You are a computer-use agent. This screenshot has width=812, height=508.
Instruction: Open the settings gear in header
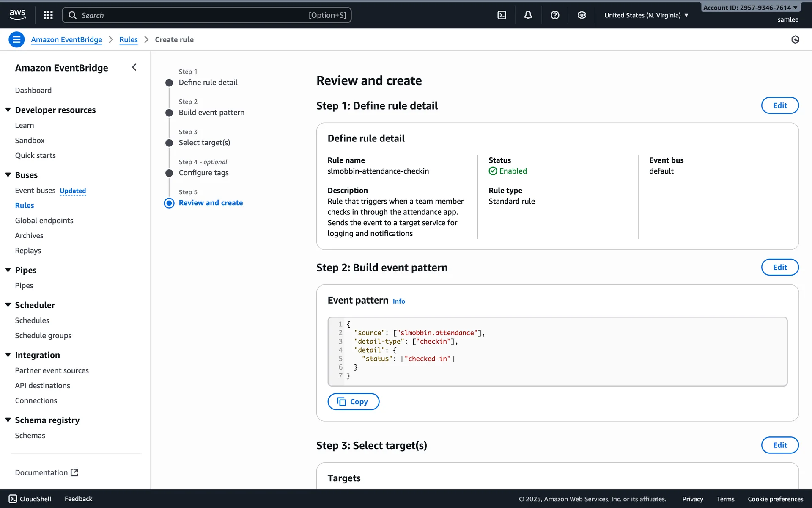pos(582,15)
